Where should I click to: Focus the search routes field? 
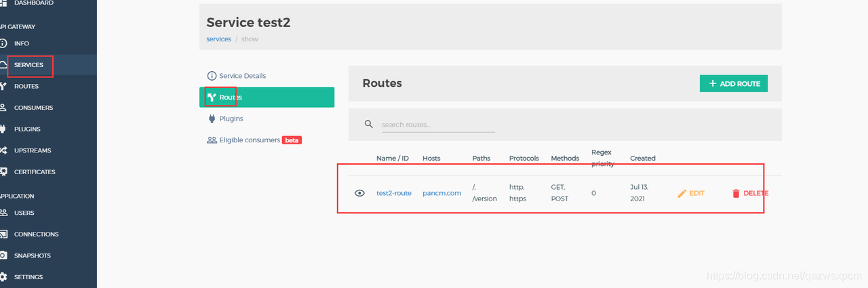pyautogui.click(x=437, y=125)
